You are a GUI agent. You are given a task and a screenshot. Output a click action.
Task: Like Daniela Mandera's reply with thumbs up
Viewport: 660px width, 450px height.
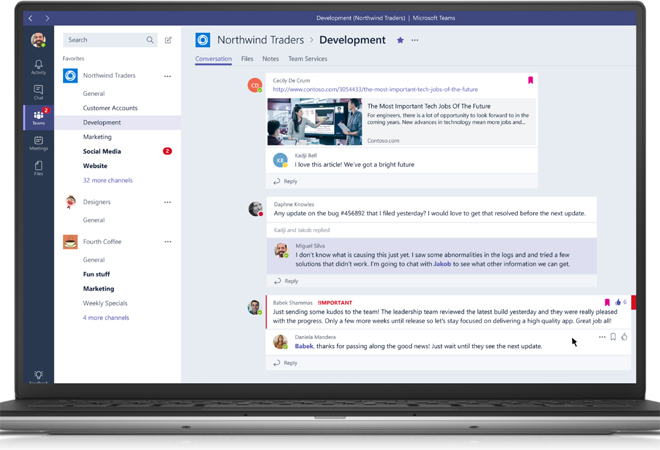625,337
